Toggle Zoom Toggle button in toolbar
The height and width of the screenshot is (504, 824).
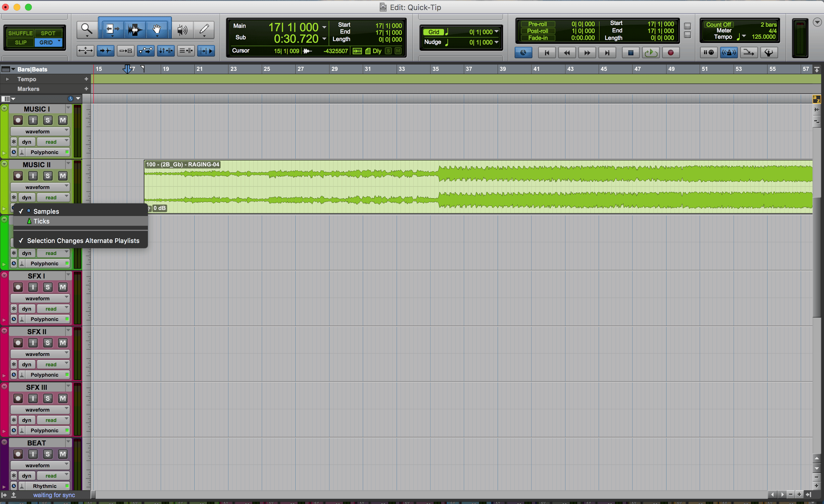[86, 51]
